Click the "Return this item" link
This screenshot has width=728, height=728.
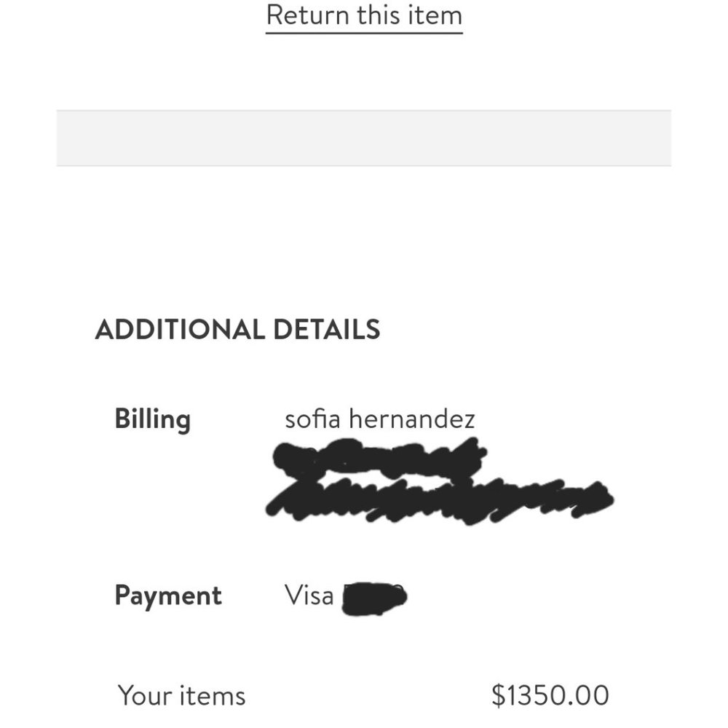click(364, 15)
